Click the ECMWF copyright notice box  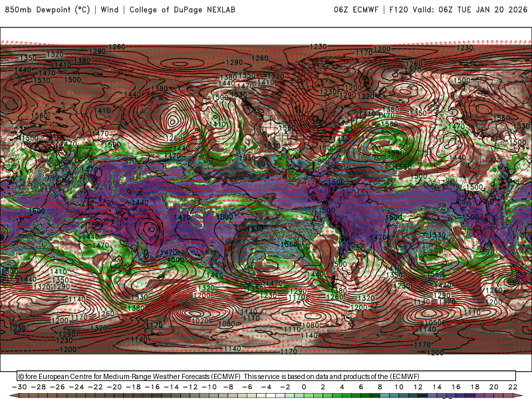[267, 376]
